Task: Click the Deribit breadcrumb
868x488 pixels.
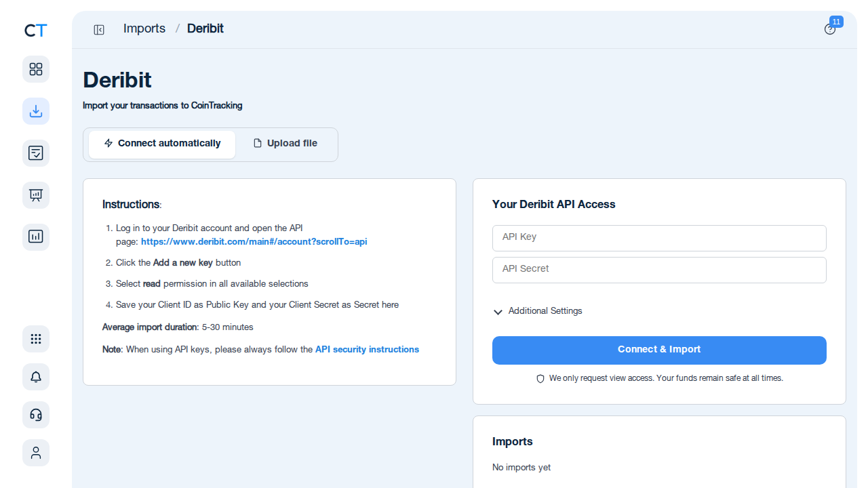Action: click(x=205, y=28)
